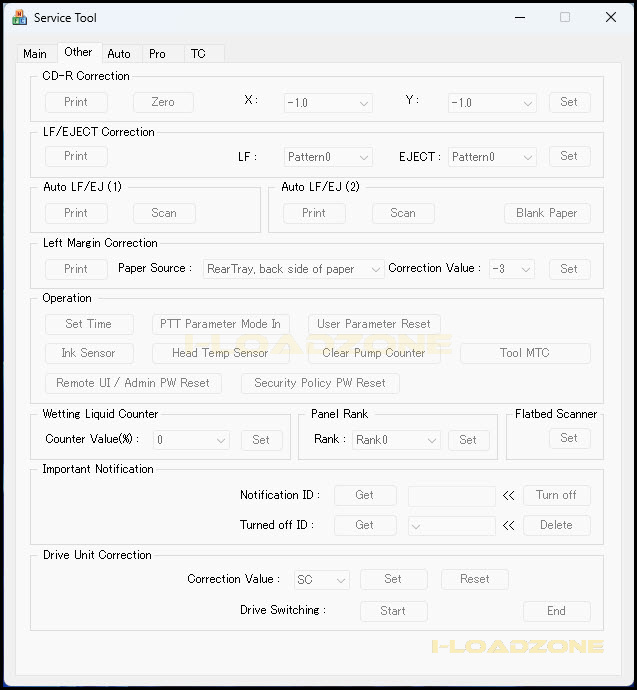Viewport: 637px width, 690px height.
Task: Open the CD-R Correction Y value dropdown
Action: [492, 102]
